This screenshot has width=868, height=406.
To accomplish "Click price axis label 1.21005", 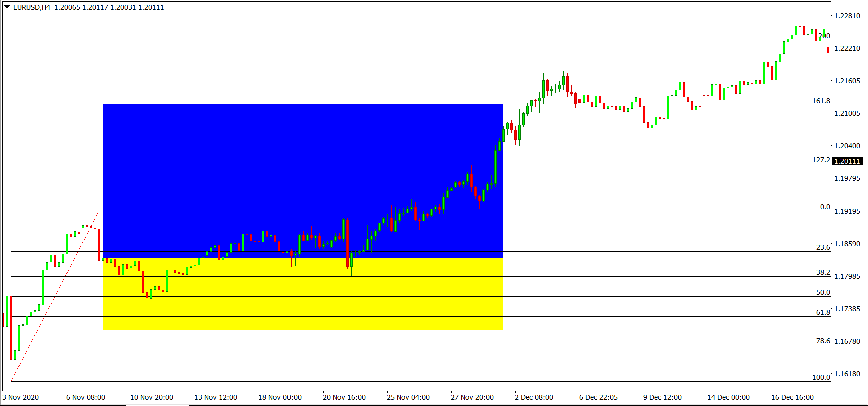I will pos(847,113).
